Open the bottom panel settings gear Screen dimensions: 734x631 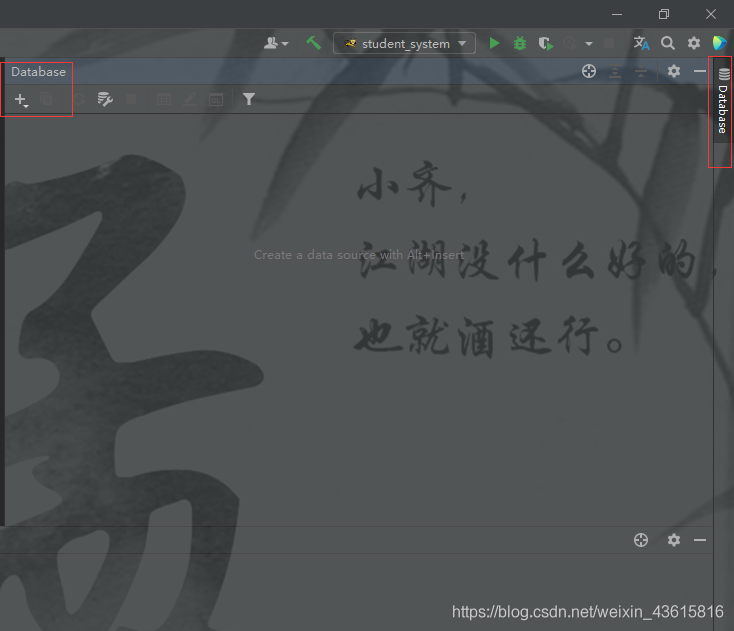click(x=674, y=540)
